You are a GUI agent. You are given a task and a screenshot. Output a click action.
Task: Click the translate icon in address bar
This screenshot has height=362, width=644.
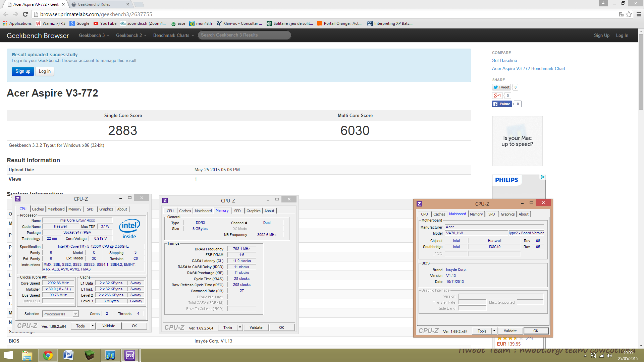tap(621, 14)
